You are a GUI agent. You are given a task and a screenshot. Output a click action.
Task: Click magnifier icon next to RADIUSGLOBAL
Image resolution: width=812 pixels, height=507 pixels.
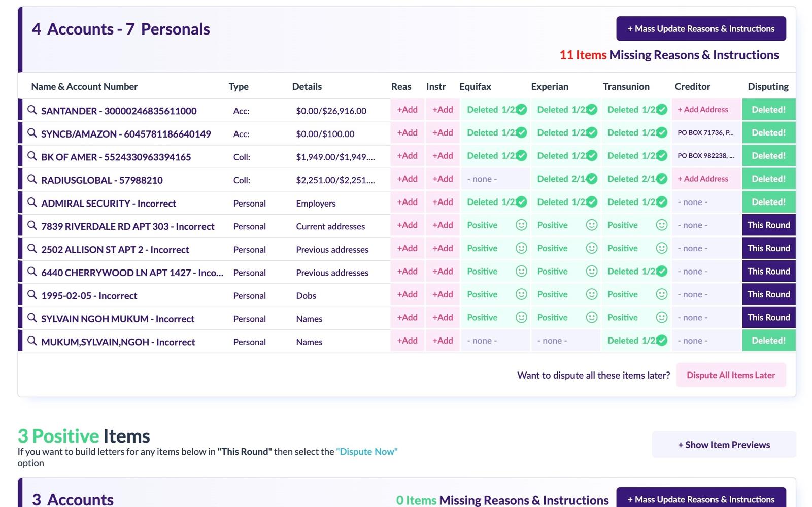click(32, 179)
